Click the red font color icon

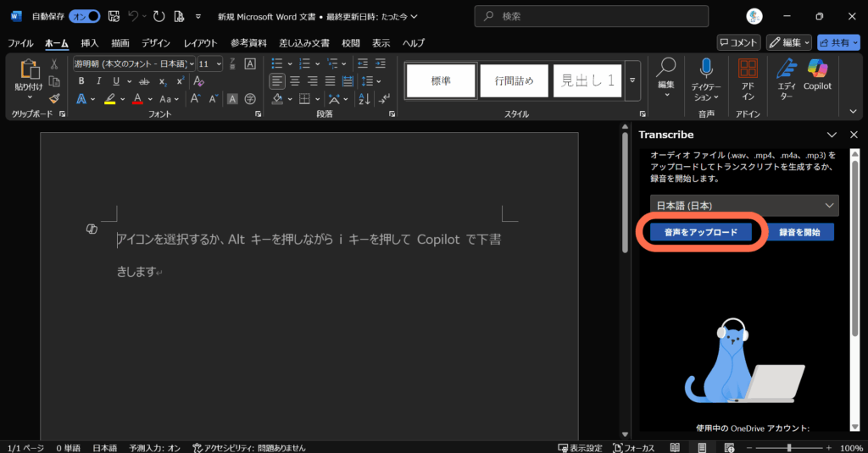coord(138,99)
